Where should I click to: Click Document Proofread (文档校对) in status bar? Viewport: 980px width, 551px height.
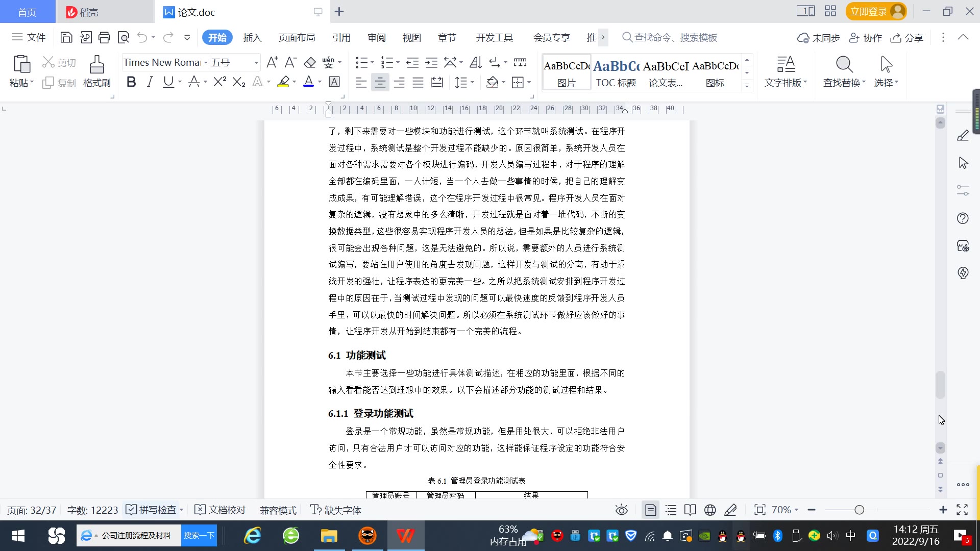[x=220, y=510]
